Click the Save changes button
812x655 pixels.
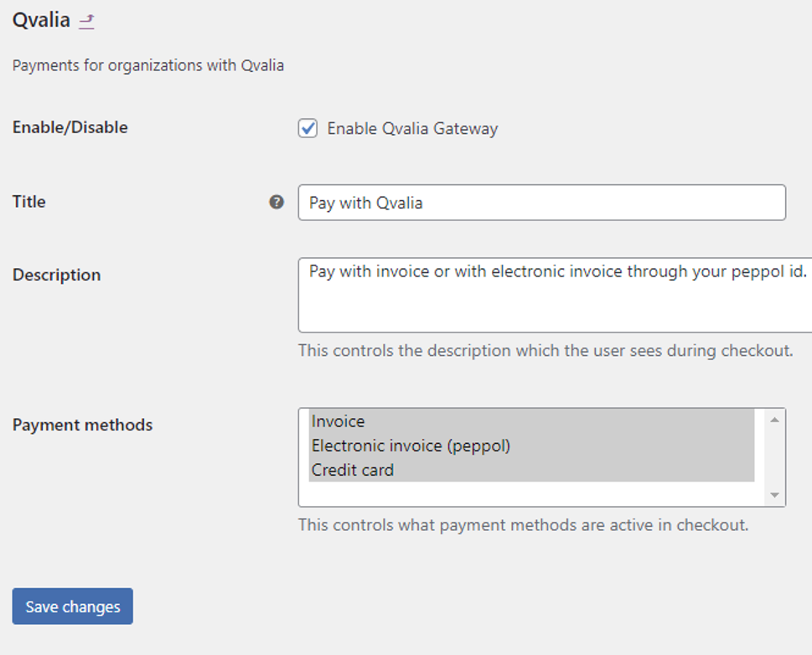click(x=73, y=606)
